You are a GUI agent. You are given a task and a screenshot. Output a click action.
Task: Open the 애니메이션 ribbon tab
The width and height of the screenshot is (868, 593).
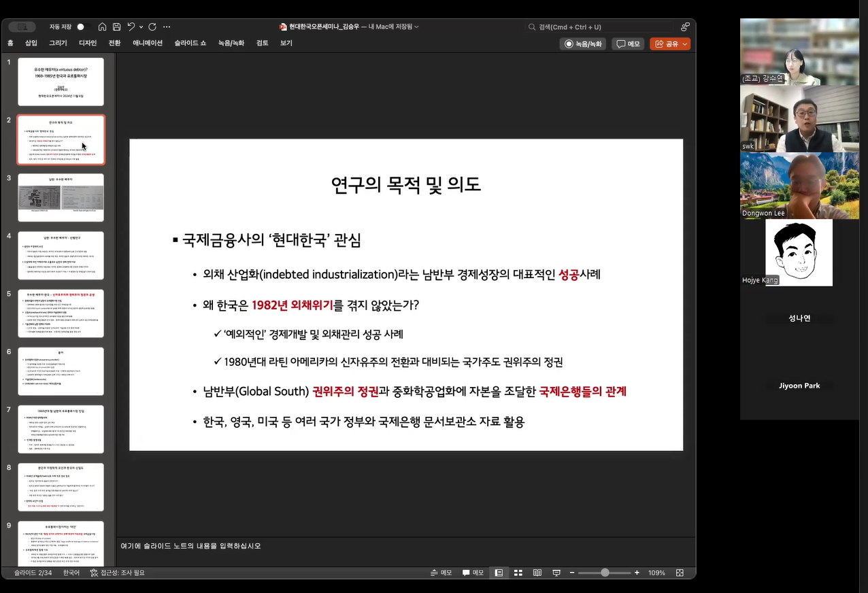pyautogui.click(x=148, y=43)
